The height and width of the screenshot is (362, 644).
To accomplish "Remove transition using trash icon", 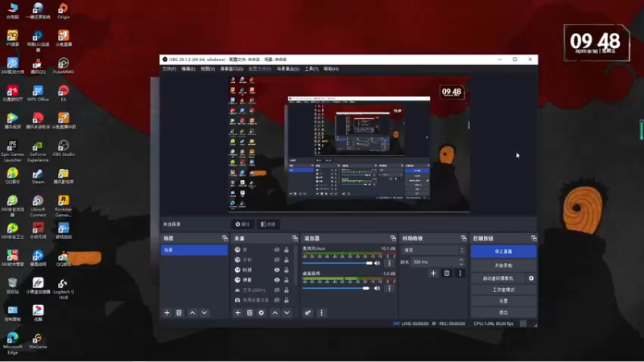I will pos(447,273).
